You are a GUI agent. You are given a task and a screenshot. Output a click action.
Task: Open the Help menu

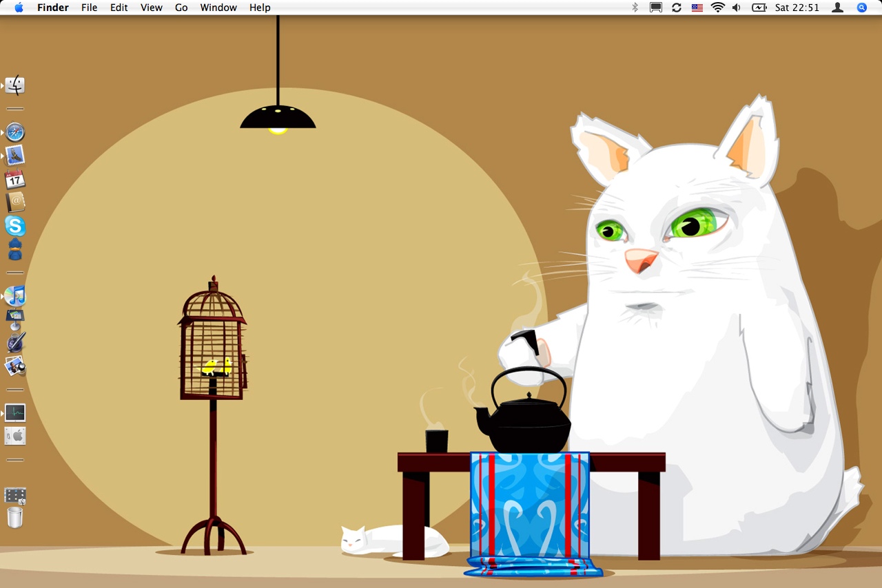click(260, 8)
